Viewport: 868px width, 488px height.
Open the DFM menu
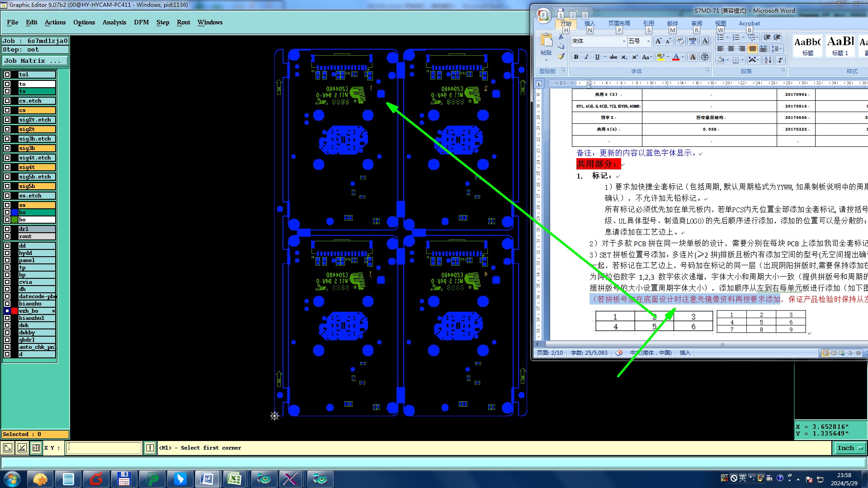tap(141, 22)
